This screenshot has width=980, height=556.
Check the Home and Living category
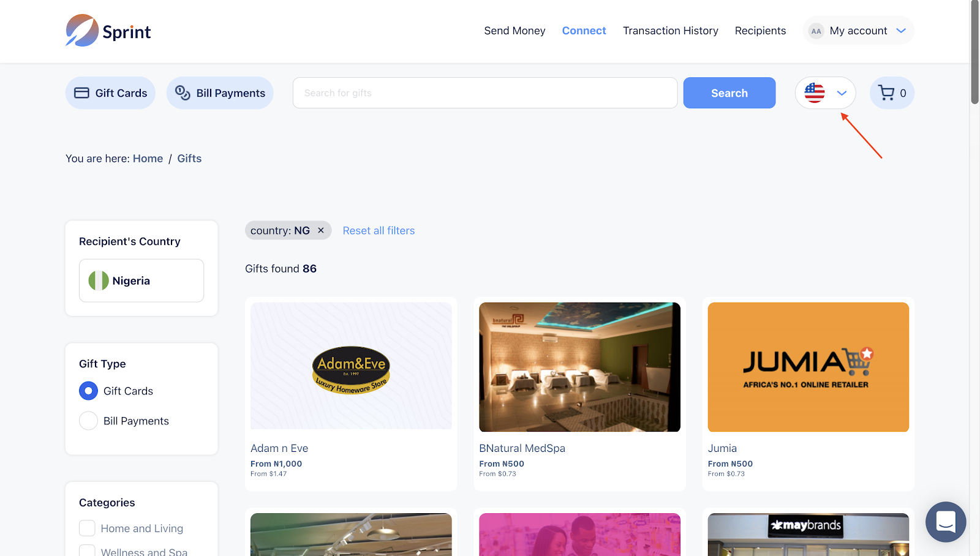88,528
